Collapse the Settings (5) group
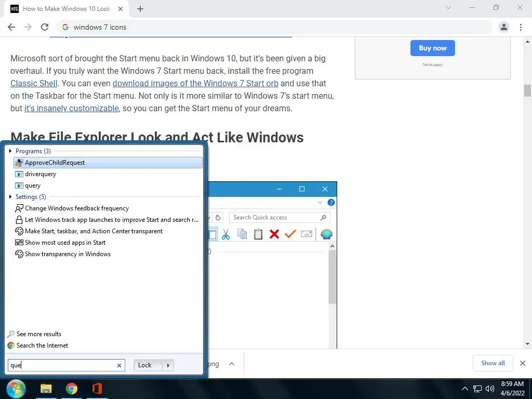The width and height of the screenshot is (532, 399). pyautogui.click(x=10, y=197)
